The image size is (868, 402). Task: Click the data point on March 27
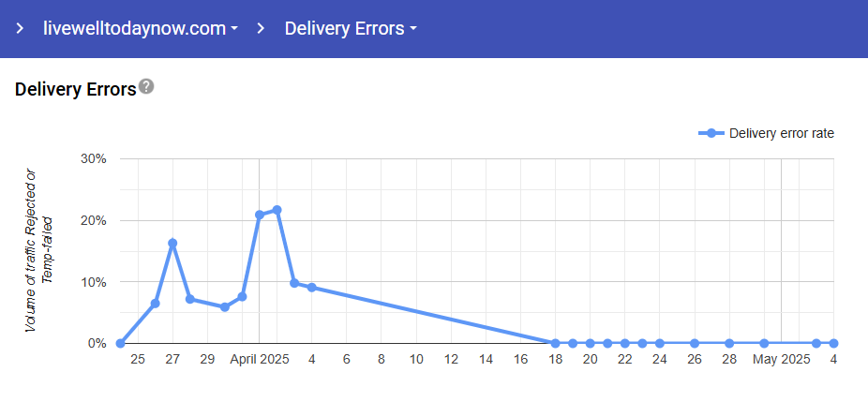tap(172, 244)
